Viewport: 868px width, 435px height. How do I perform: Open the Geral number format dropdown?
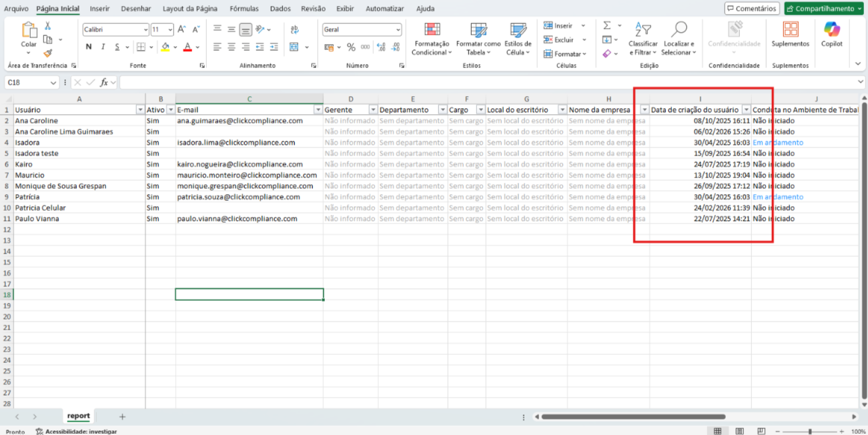(x=398, y=30)
